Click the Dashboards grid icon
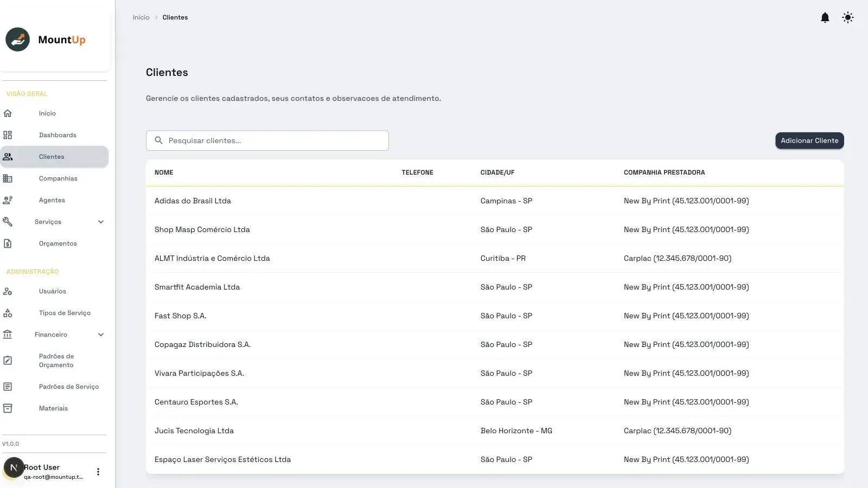Viewport: 868px width, 488px height. [x=8, y=135]
